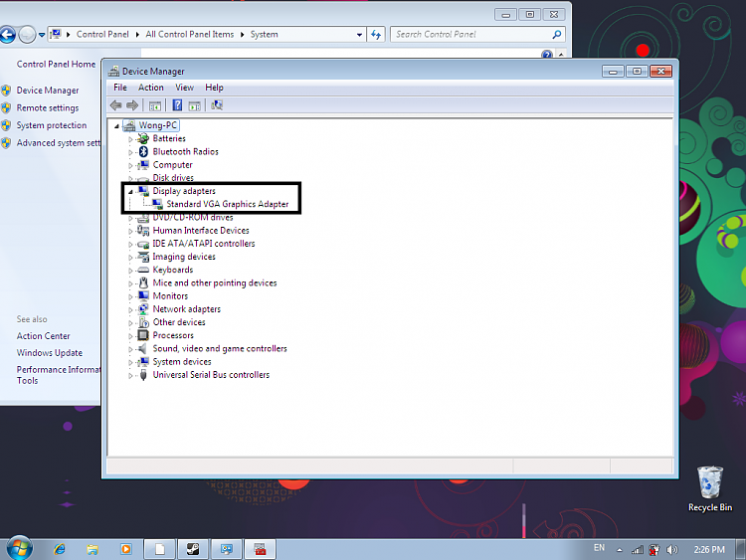Open Windows Explorer folder in taskbar
Image resolution: width=746 pixels, height=560 pixels.
point(93,549)
